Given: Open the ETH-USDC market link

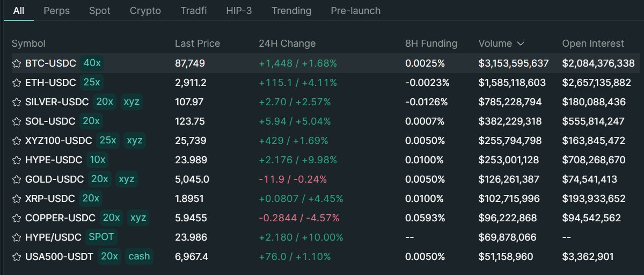Looking at the screenshot, I should tap(50, 83).
